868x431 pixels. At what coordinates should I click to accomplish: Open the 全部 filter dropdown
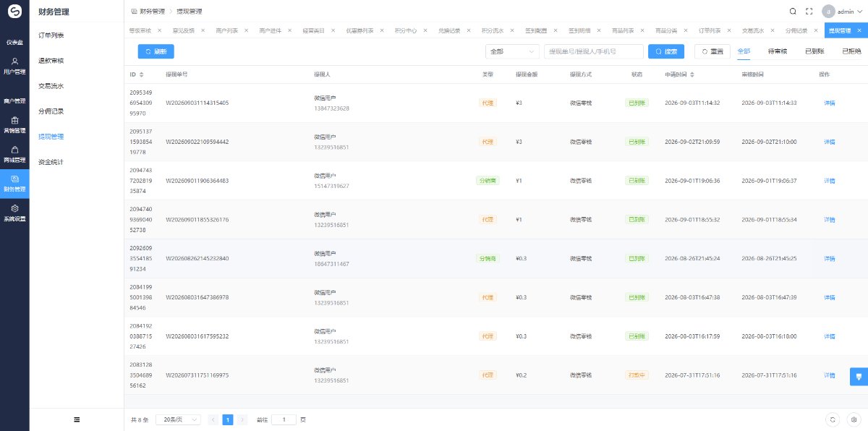[x=512, y=51]
